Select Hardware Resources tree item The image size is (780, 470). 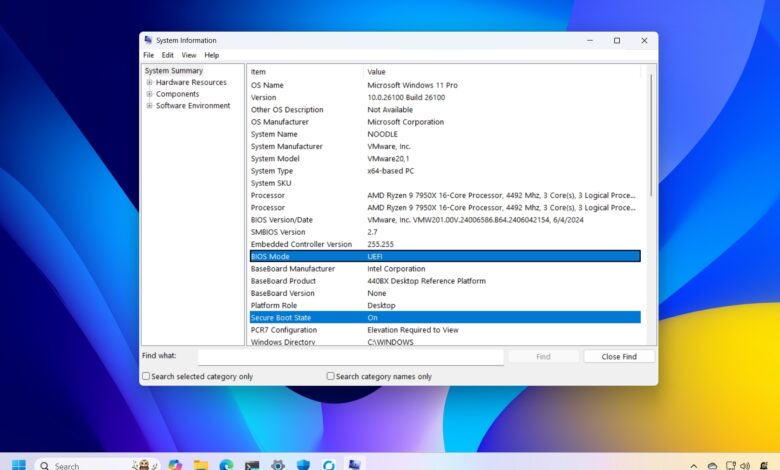191,82
